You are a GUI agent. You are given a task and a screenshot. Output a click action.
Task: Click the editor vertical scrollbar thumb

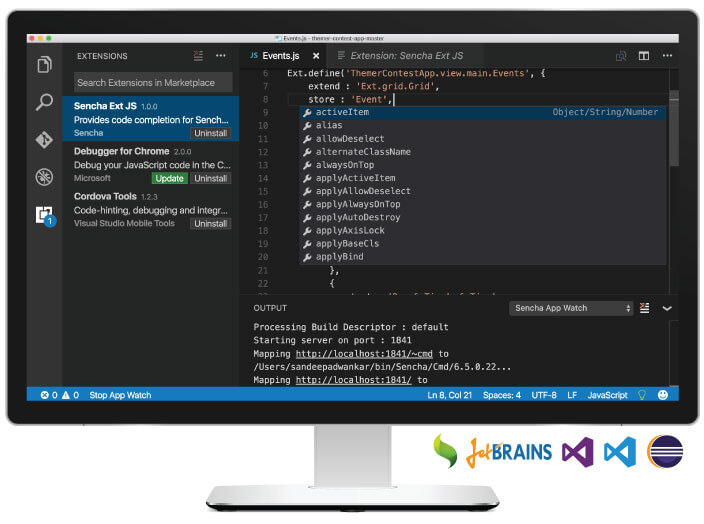click(674, 128)
